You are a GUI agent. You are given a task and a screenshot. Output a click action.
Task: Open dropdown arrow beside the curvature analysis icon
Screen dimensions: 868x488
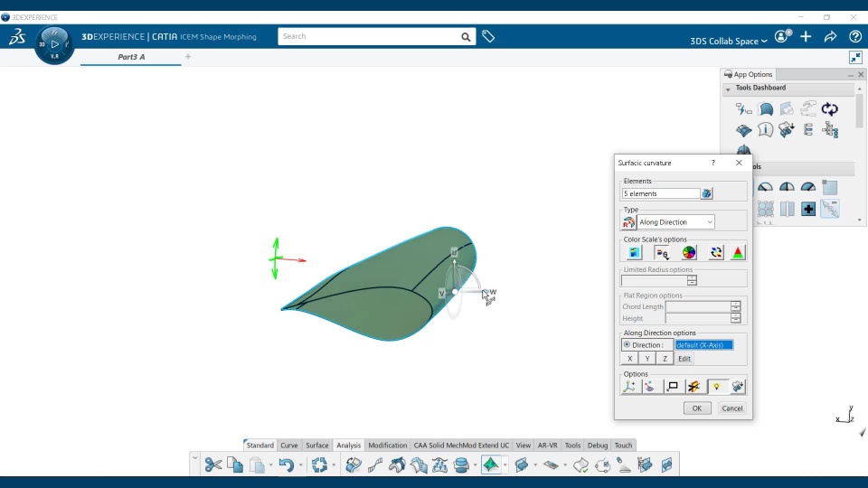[505, 465]
